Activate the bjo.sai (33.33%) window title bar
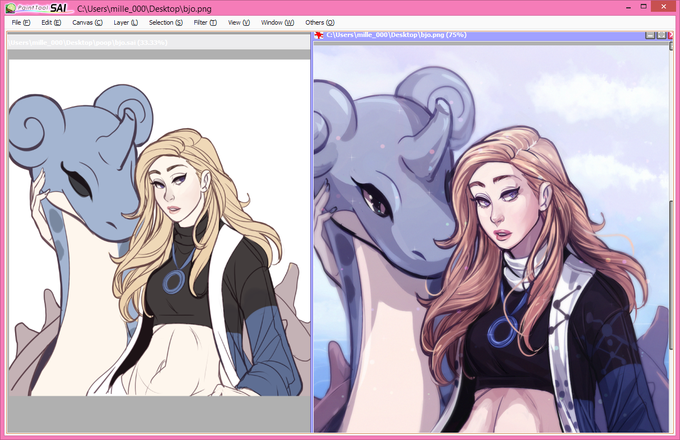The height and width of the screenshot is (440, 680). tap(159, 42)
